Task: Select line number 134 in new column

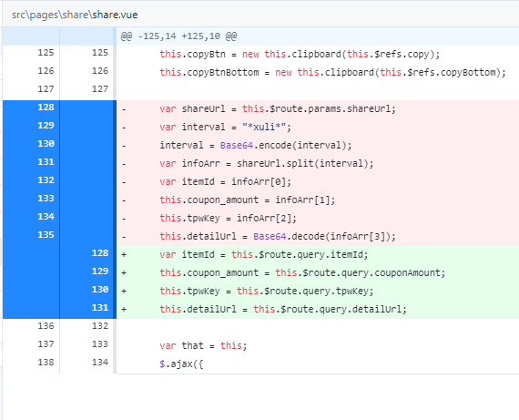Action: click(100, 363)
